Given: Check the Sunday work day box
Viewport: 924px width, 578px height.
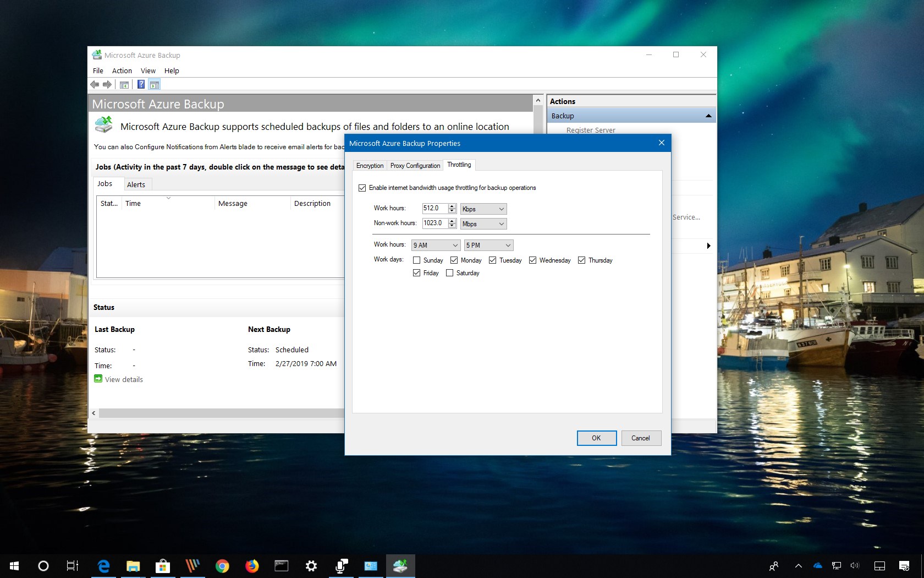Looking at the screenshot, I should (416, 260).
